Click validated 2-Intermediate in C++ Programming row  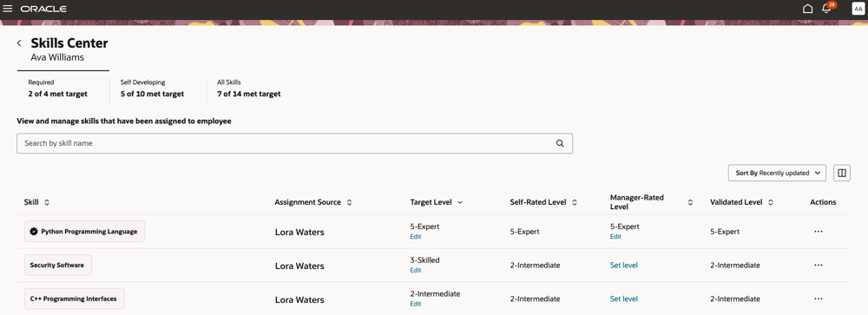click(x=735, y=299)
